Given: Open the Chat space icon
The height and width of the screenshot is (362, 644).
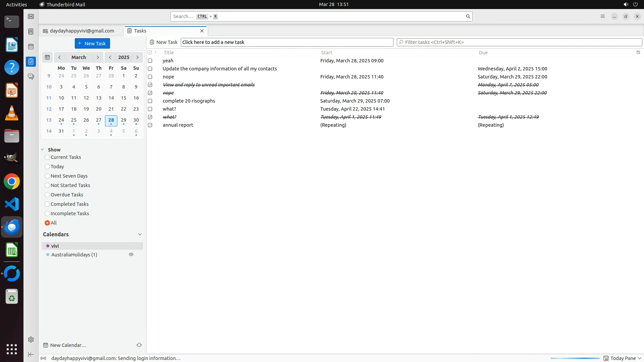Looking at the screenshot, I should coord(31,77).
